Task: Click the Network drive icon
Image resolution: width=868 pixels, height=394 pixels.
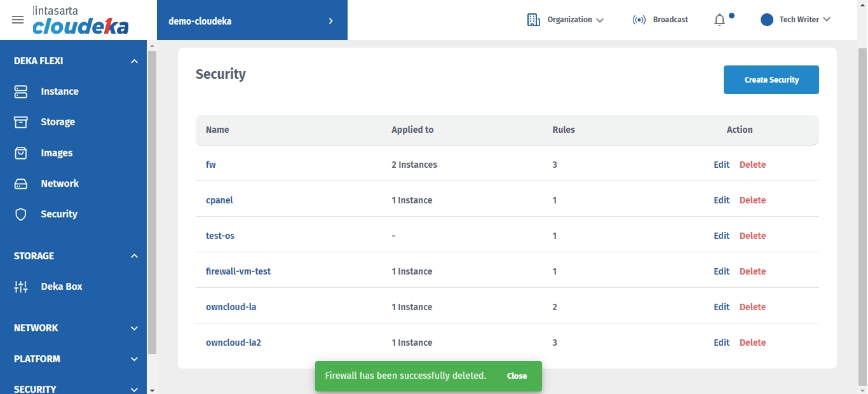Action: pos(21,184)
